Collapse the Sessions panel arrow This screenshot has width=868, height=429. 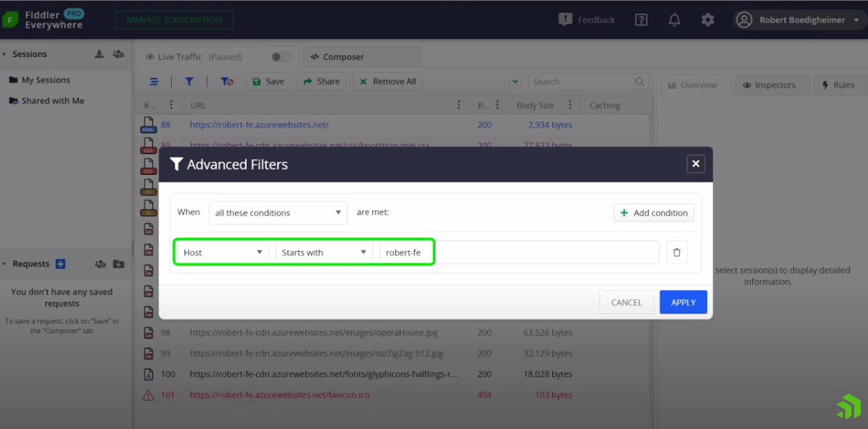[x=4, y=54]
